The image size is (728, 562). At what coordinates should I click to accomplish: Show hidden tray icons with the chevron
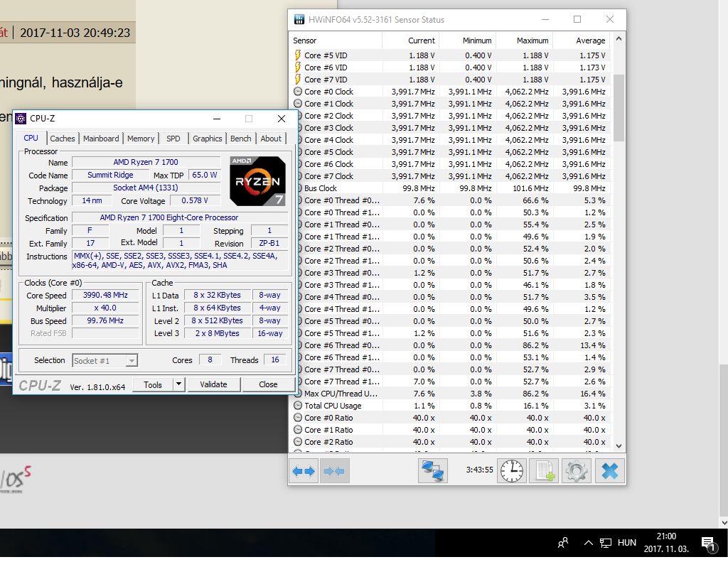pos(588,543)
